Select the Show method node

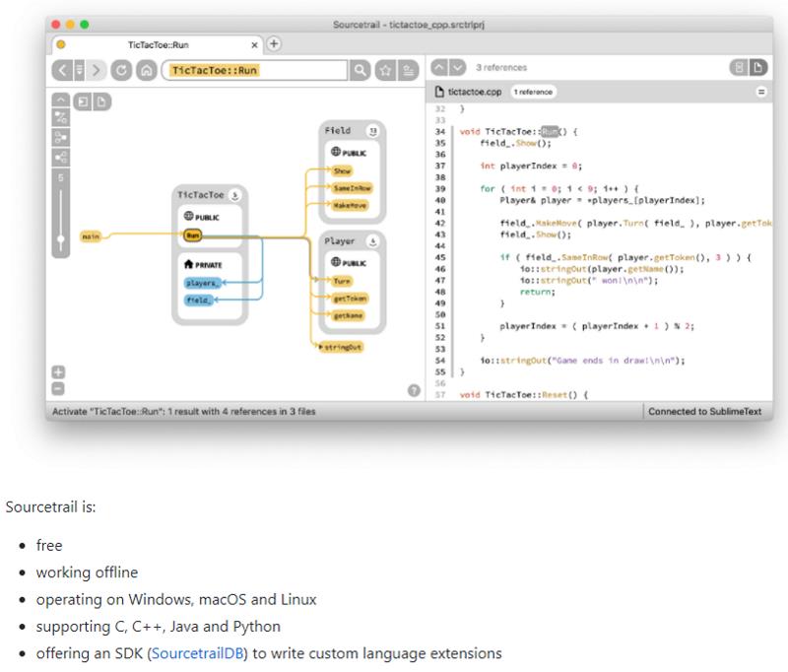point(342,170)
